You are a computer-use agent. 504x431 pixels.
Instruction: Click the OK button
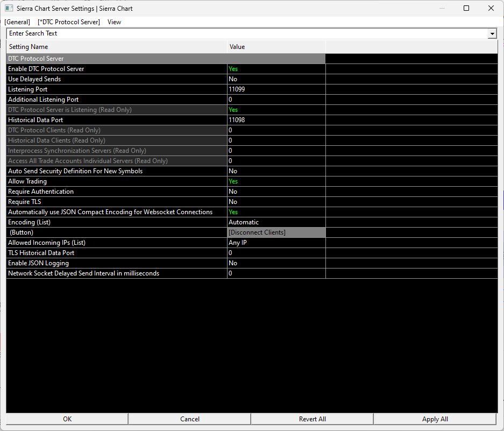[x=67, y=419]
